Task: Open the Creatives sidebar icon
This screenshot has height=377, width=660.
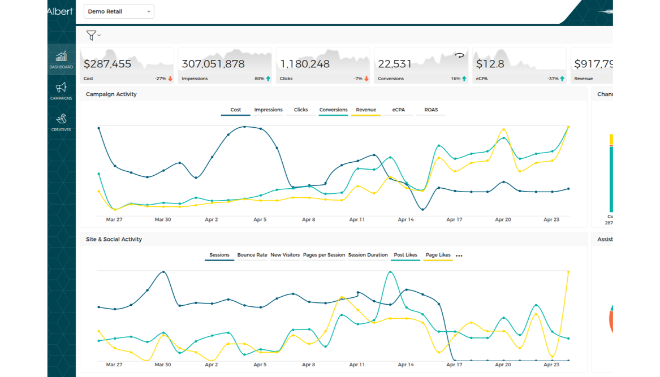Action: 61,122
